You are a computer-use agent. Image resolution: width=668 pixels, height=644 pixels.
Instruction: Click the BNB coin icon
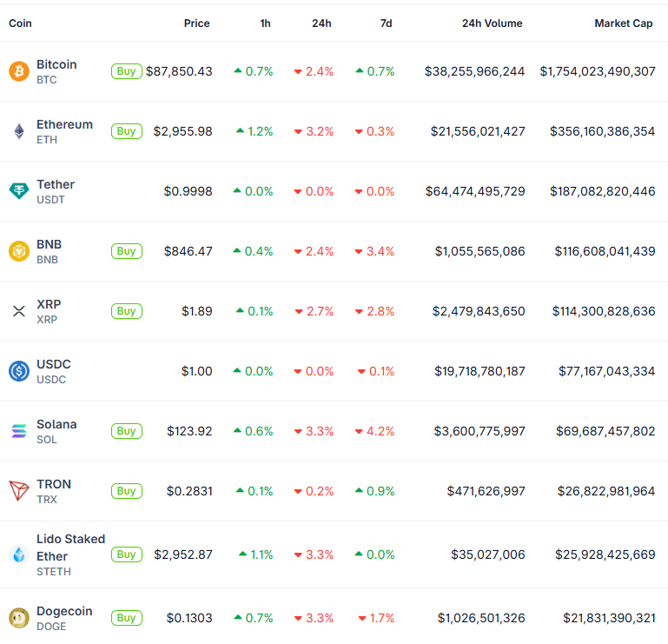18,251
